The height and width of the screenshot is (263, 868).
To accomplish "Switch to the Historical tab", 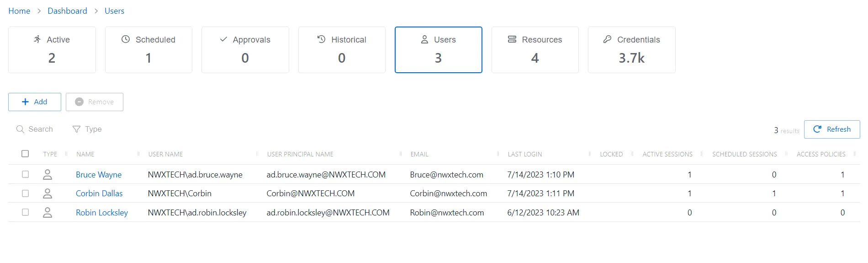I will 342,50.
